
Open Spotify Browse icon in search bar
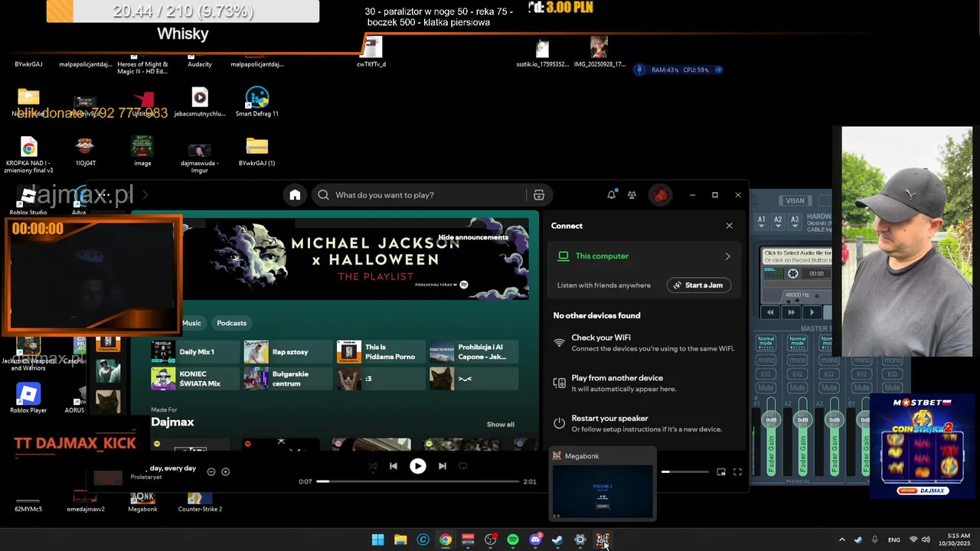tap(539, 195)
